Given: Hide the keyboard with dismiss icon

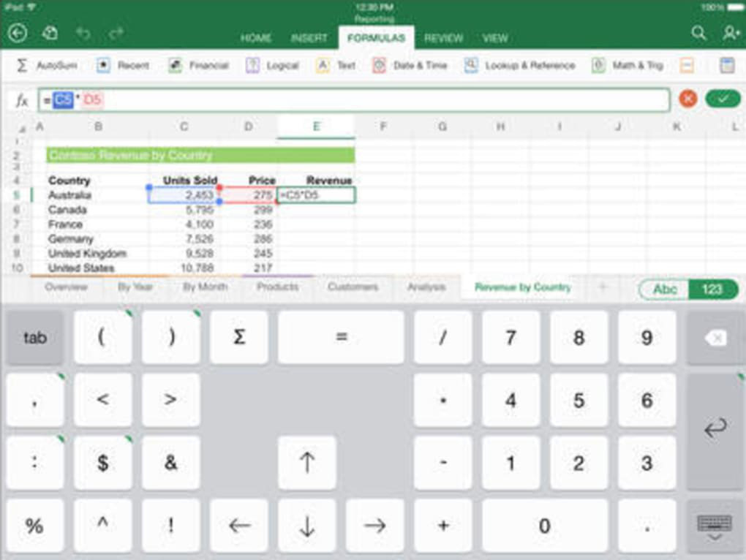Looking at the screenshot, I should [715, 526].
